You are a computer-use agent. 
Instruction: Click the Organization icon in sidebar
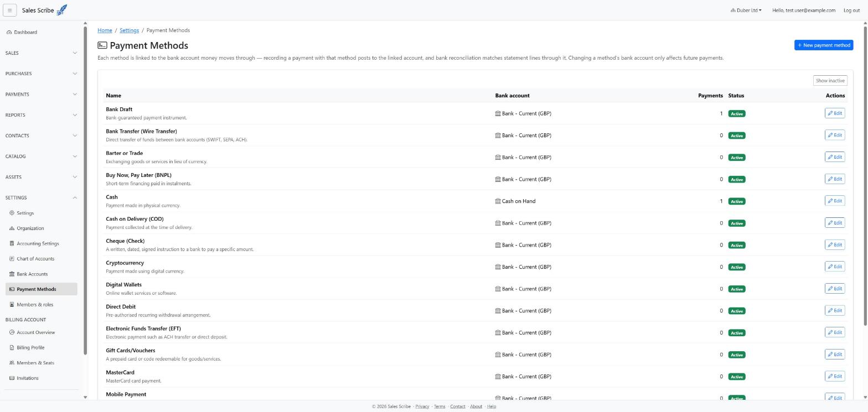point(12,228)
